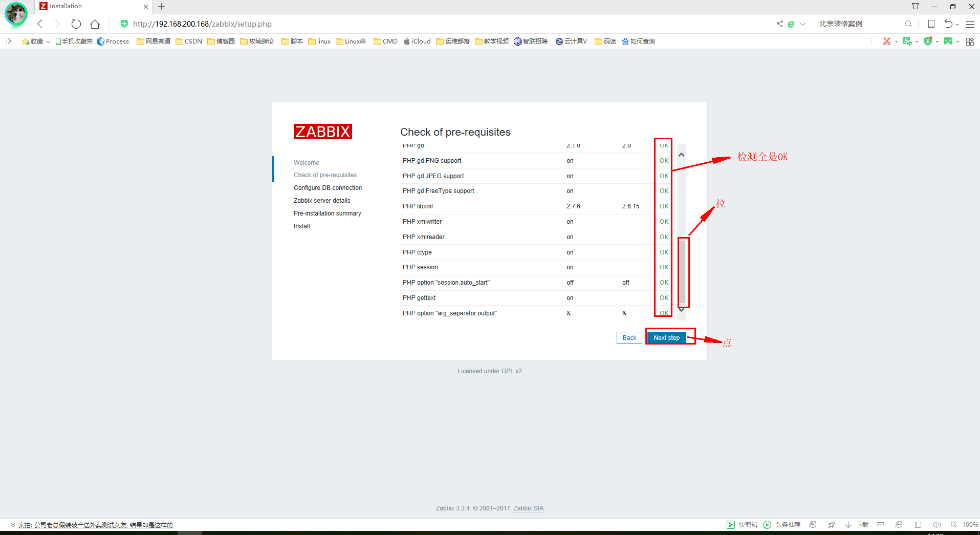
Task: Open 下载 downloads in status bar
Action: click(857, 525)
